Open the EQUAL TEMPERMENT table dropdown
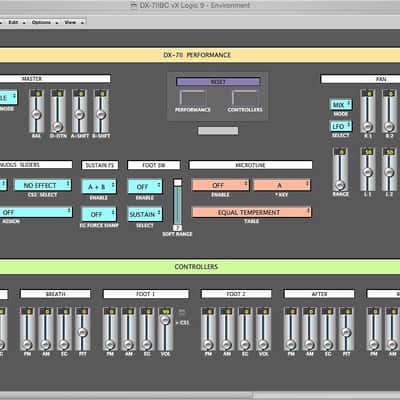The image size is (400, 400). click(252, 212)
